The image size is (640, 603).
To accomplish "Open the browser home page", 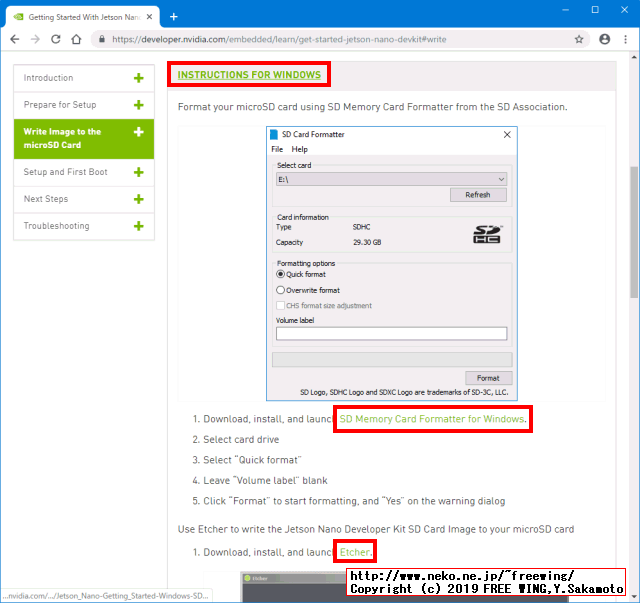I will point(76,39).
